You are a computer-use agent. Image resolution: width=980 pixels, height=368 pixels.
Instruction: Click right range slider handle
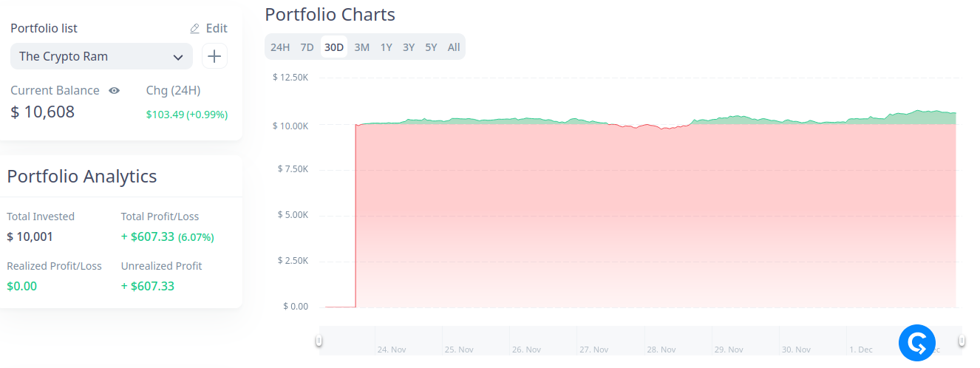tap(962, 341)
